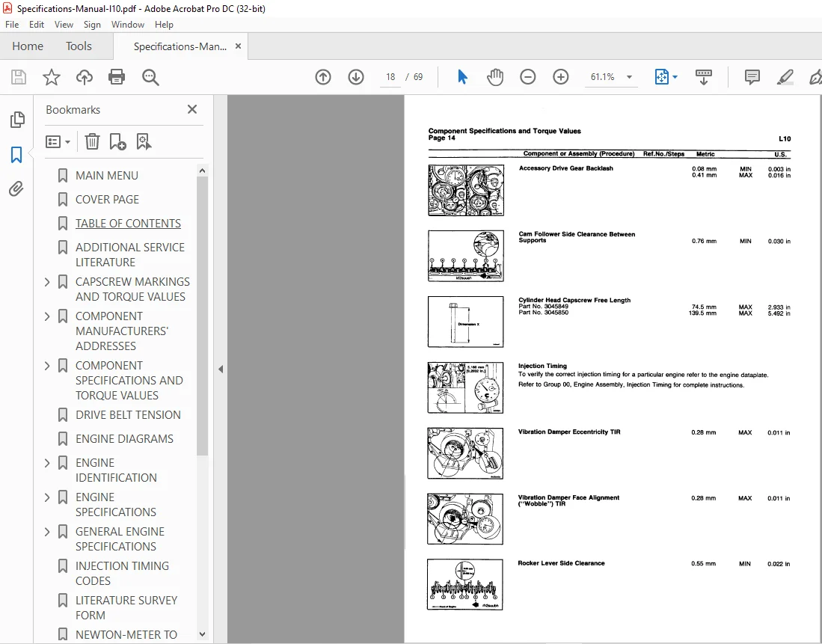This screenshot has width=822, height=644.
Task: Open the File menu
Action: coord(12,25)
